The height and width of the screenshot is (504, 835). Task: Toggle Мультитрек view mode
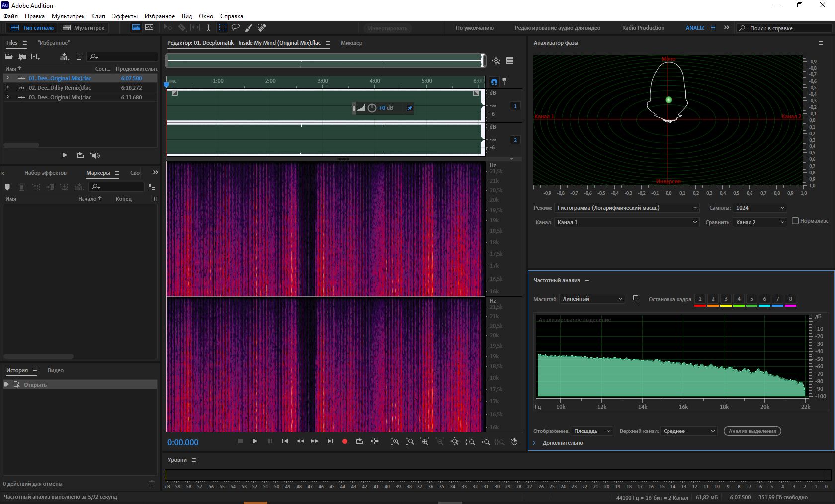[83, 28]
